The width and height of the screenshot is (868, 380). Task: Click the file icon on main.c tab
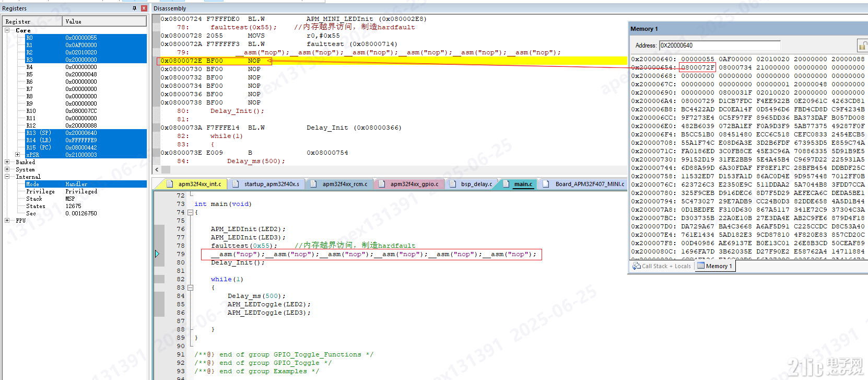coord(506,184)
